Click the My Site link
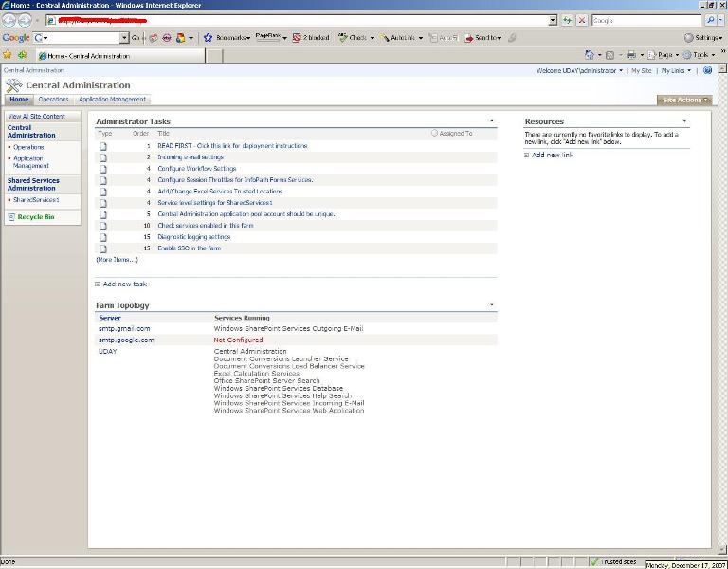Image resolution: width=728 pixels, height=569 pixels. click(x=641, y=70)
